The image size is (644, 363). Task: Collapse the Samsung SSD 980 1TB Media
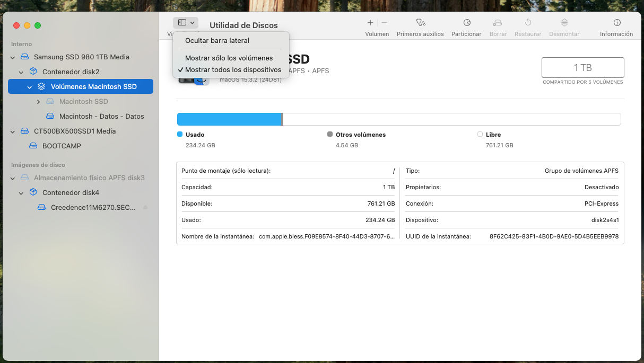[13, 57]
